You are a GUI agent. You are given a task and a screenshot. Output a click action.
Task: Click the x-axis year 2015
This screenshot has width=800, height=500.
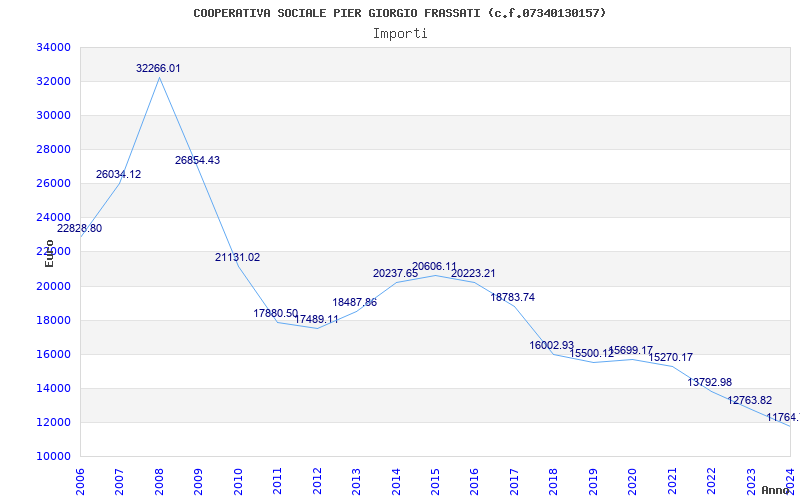435,481
